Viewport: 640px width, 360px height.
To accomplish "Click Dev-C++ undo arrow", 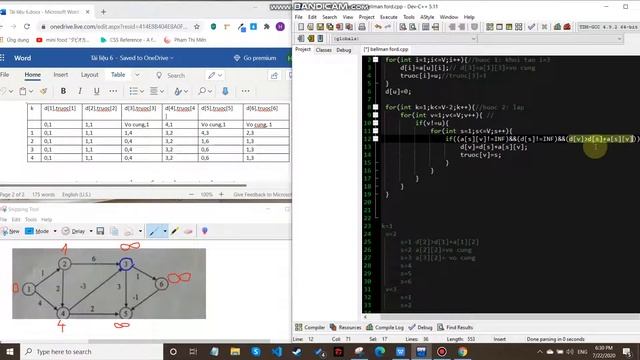I will [x=378, y=27].
